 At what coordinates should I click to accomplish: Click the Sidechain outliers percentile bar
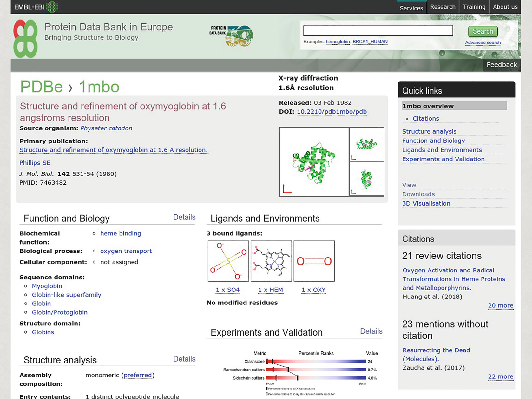click(x=316, y=378)
